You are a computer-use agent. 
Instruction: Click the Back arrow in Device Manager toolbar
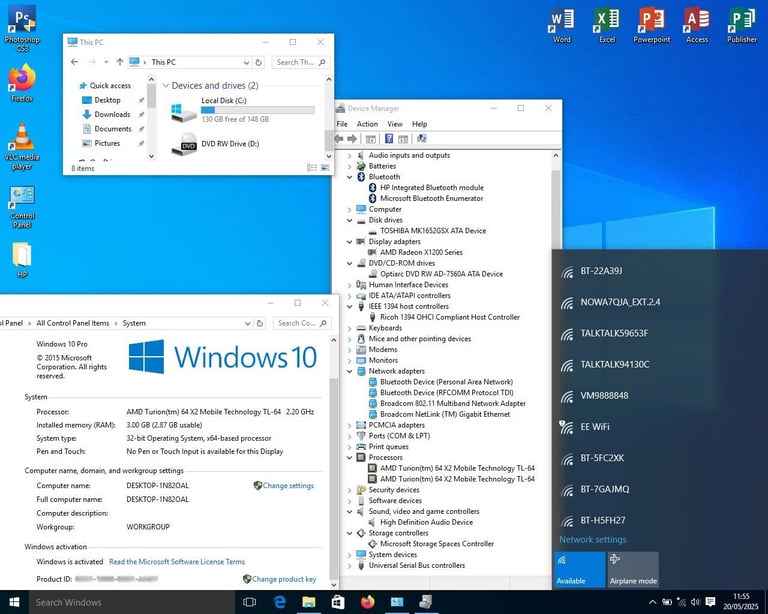[339, 139]
